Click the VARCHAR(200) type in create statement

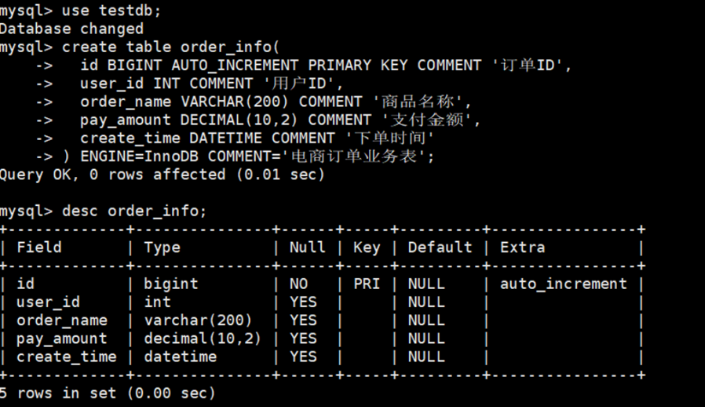pyautogui.click(x=234, y=102)
